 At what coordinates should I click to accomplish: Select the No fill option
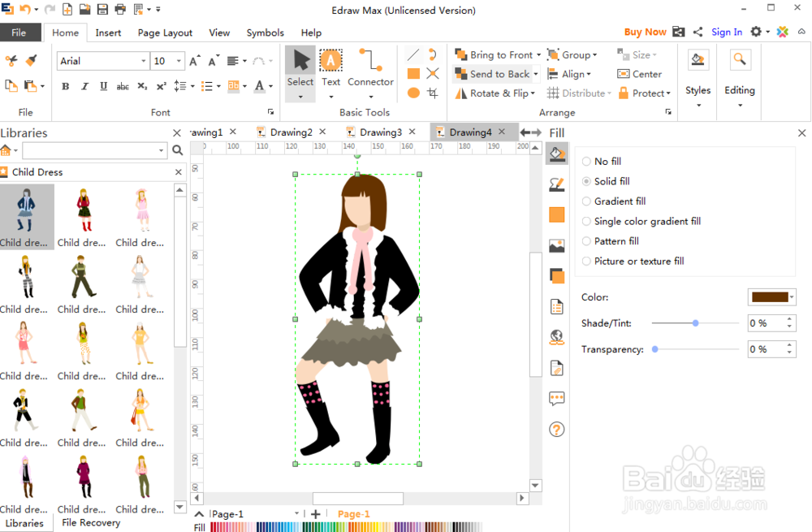tap(587, 162)
